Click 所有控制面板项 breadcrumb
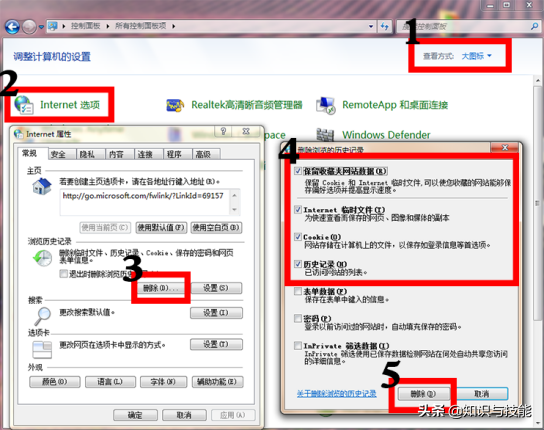 141,26
